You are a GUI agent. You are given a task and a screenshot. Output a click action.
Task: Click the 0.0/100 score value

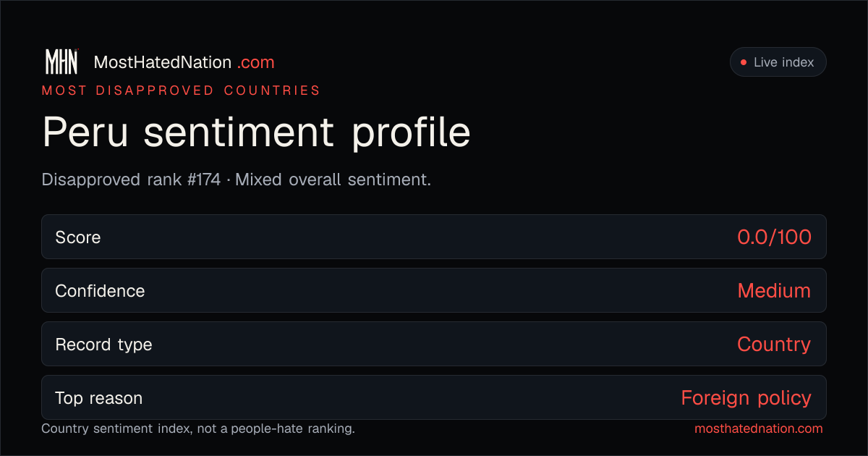coord(774,237)
